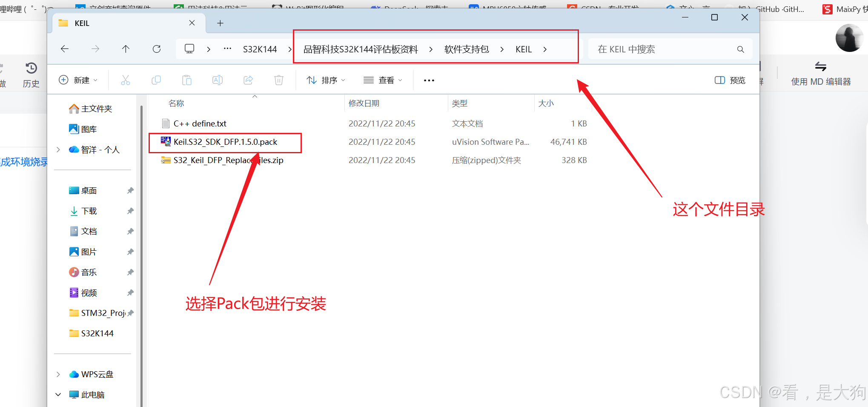Click the pack file uVision icon
The height and width of the screenshot is (407, 868).
(x=166, y=142)
